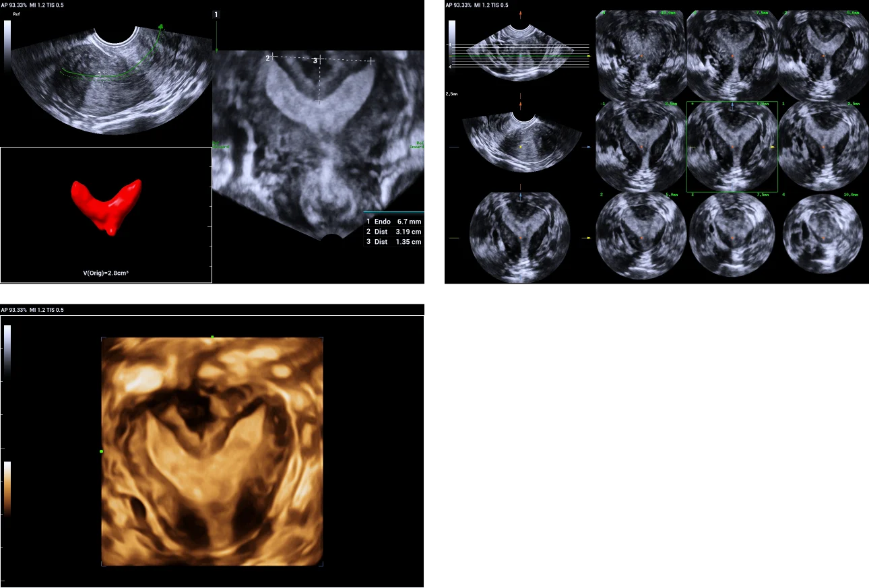Click the green arrow cursor on the reference image
869x588 pixels.
(x=160, y=27)
